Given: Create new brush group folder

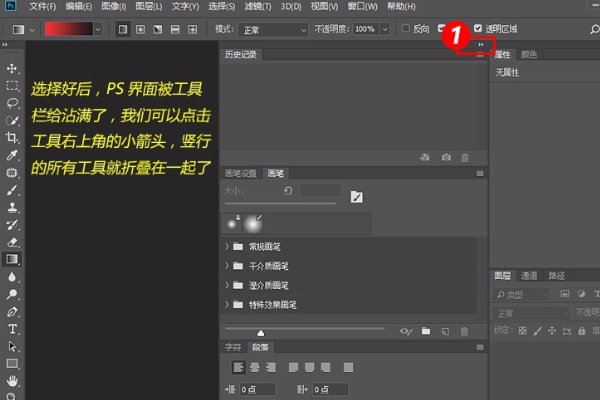Looking at the screenshot, I should click(426, 331).
